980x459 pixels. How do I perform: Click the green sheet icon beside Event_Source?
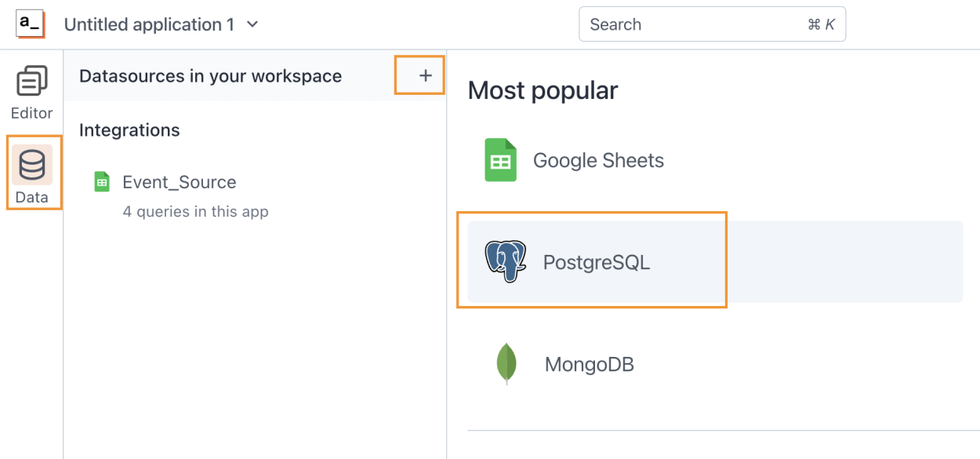click(100, 180)
